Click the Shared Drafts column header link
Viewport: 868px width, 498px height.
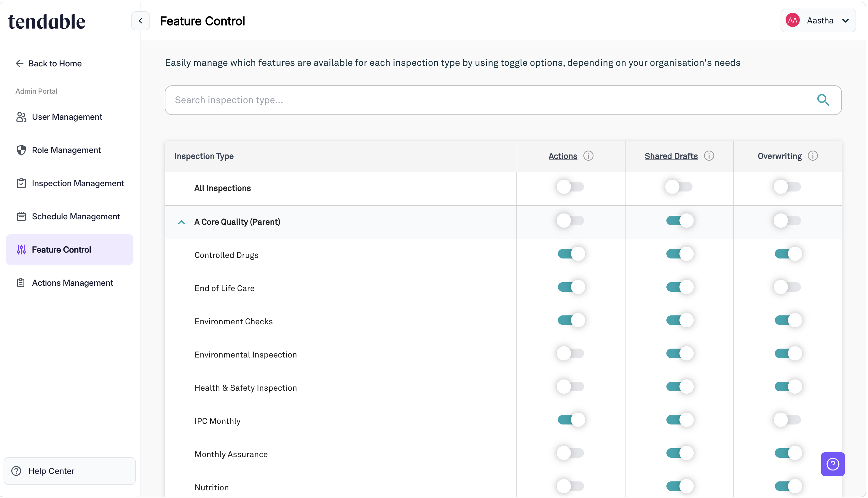[671, 156]
